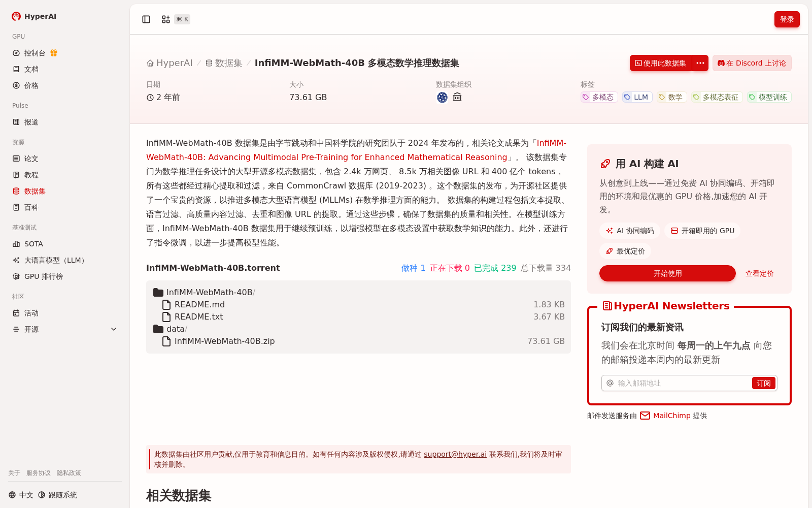The width and height of the screenshot is (812, 508).
Task: Select the 多模态表征 tag
Action: pyautogui.click(x=717, y=97)
